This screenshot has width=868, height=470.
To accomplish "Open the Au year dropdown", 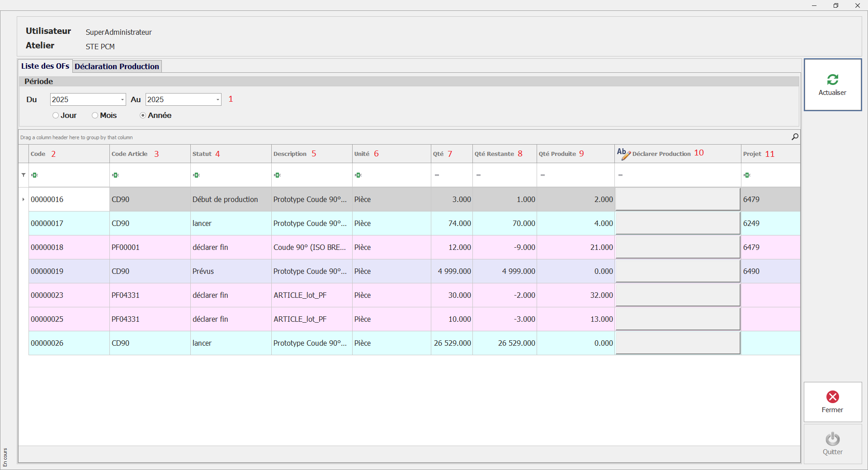I will click(217, 99).
